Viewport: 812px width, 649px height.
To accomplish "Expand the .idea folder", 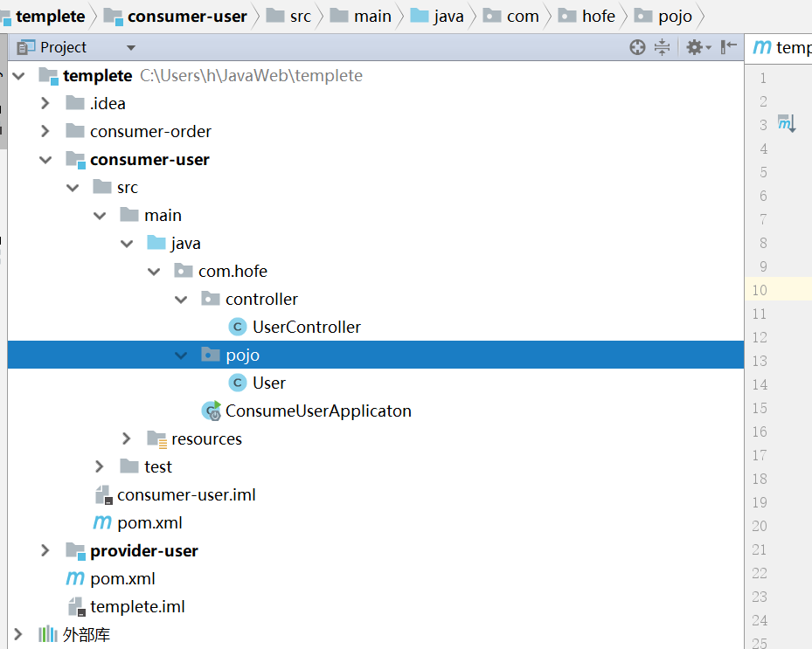I will click(45, 104).
